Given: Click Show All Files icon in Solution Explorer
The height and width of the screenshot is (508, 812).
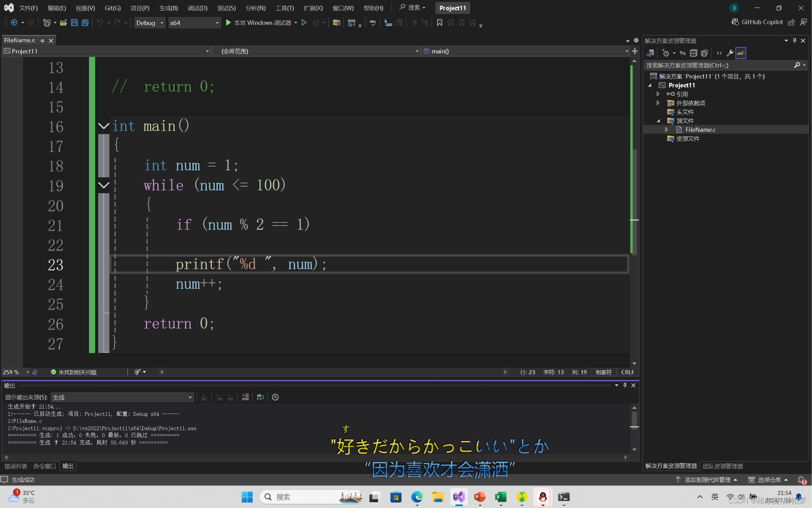Looking at the screenshot, I should [704, 53].
